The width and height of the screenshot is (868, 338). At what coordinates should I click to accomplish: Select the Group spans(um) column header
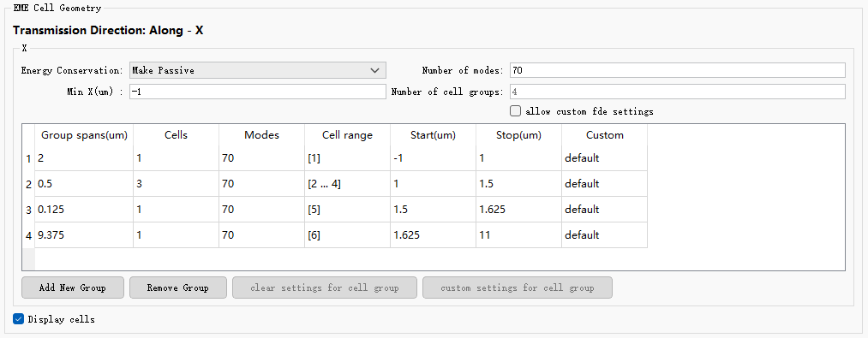[84, 135]
